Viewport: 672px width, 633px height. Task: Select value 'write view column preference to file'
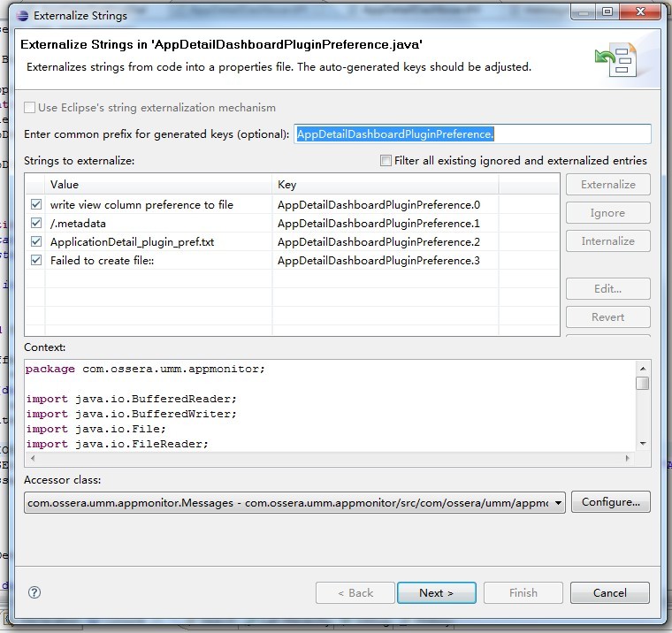tap(141, 205)
